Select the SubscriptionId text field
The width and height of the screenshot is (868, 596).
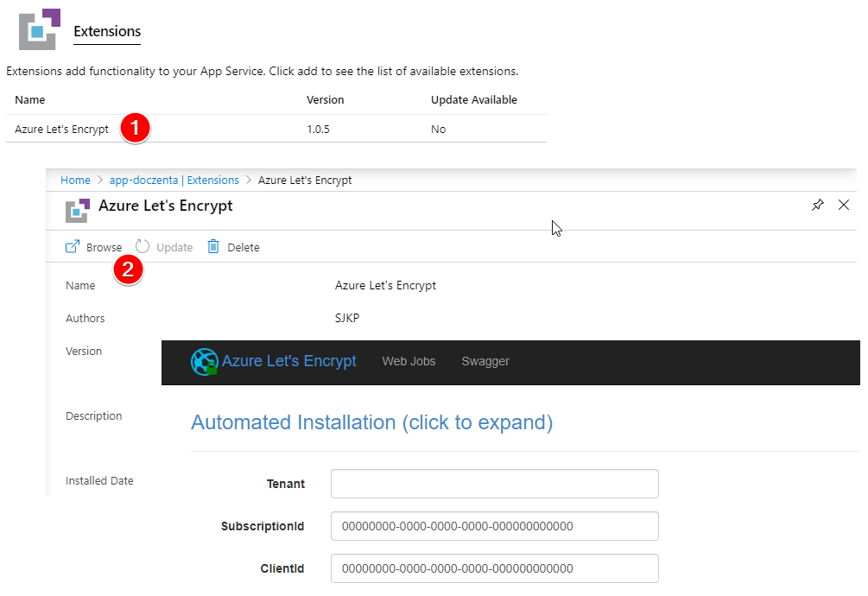point(494,526)
